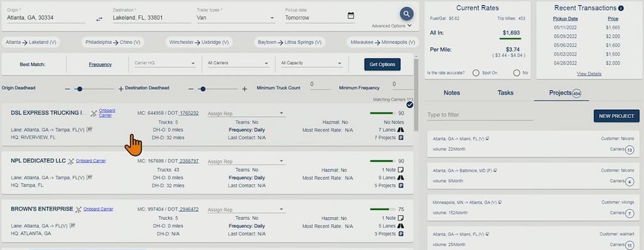Open lane comment icon for DSL EXPRESS lane
The height and width of the screenshot is (250, 644).
pyautogui.click(x=89, y=129)
